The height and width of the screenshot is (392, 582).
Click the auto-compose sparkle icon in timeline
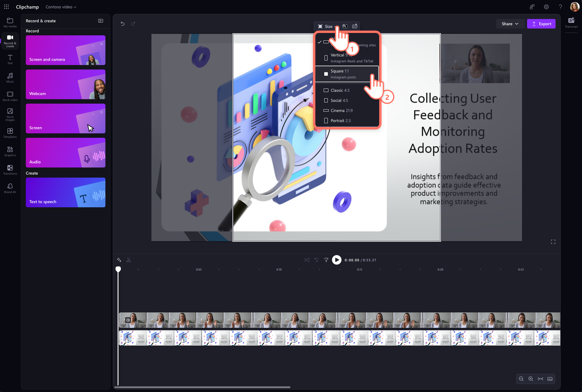point(119,260)
